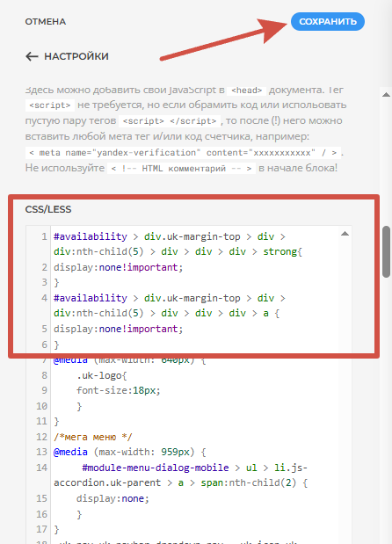Click #module-menu-dialog-mobile selector on line 14
The image size is (392, 544).
click(156, 468)
